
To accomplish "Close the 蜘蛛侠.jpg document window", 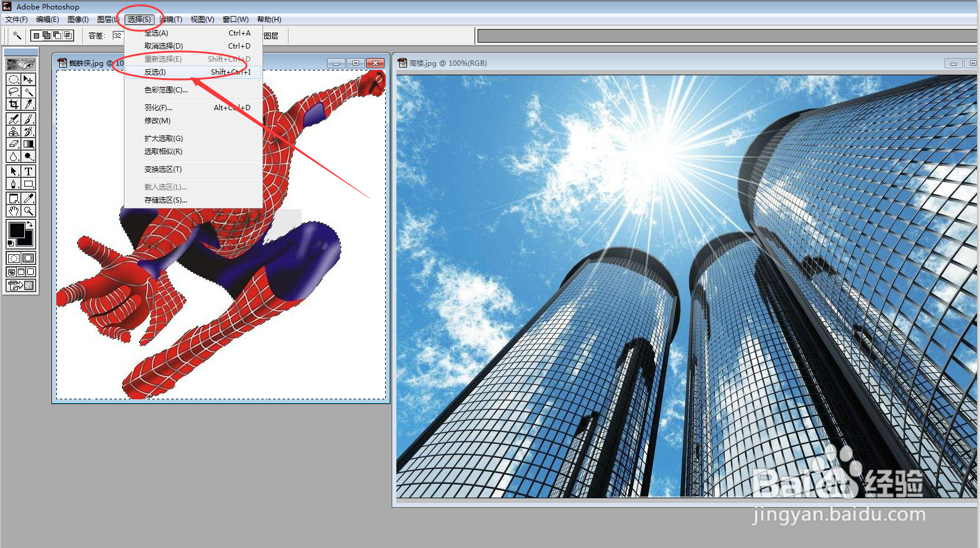I will [375, 63].
